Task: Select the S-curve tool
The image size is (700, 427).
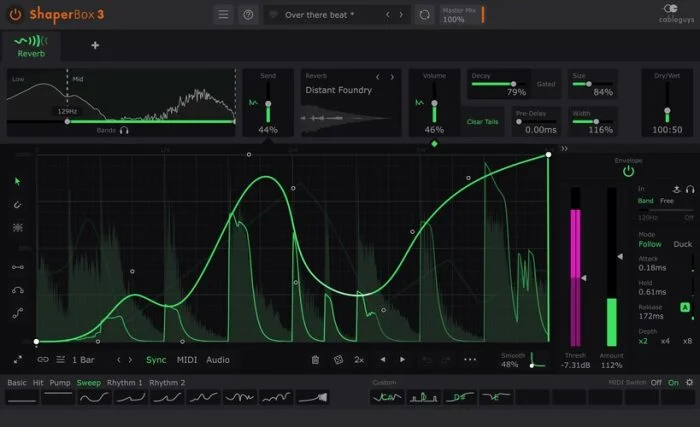Action: (x=18, y=313)
